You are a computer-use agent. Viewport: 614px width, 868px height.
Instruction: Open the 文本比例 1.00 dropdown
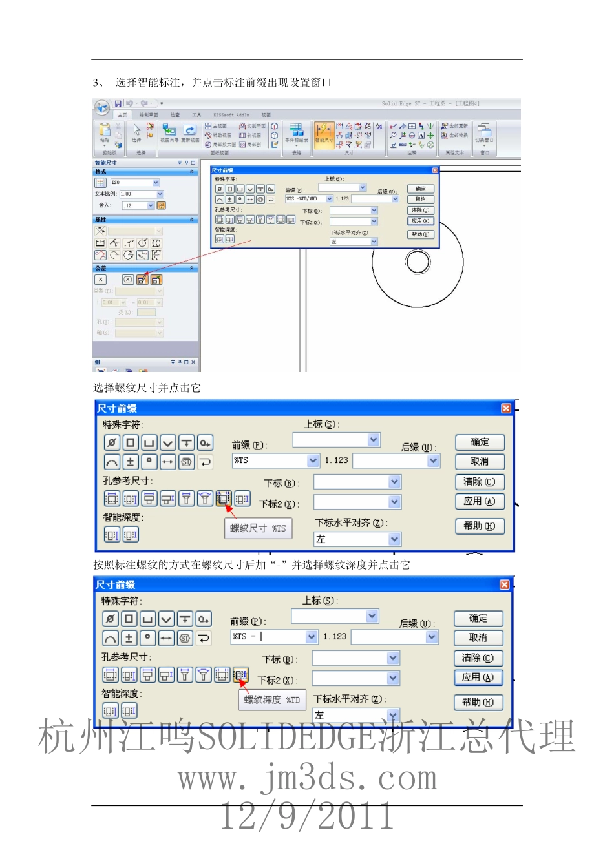[x=160, y=194]
